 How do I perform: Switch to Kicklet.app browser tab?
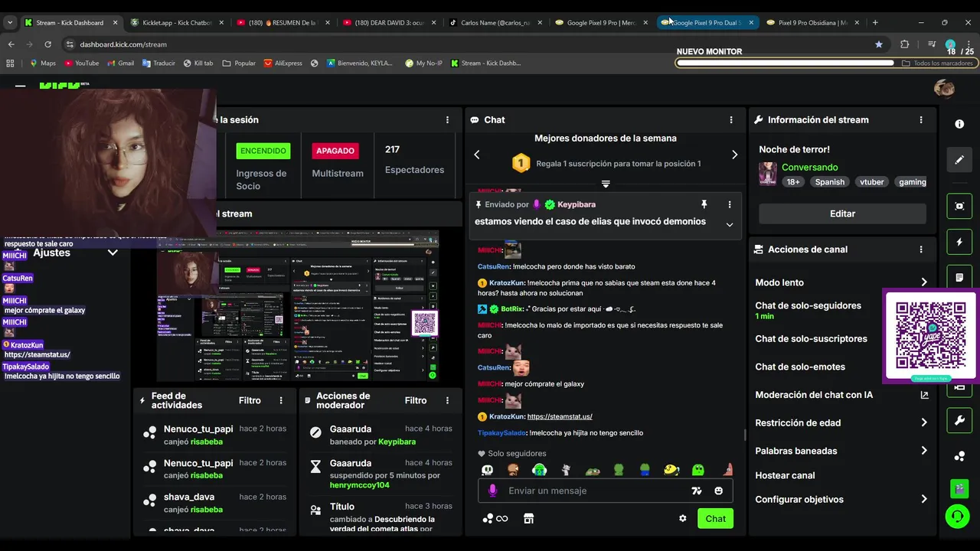coord(177,23)
